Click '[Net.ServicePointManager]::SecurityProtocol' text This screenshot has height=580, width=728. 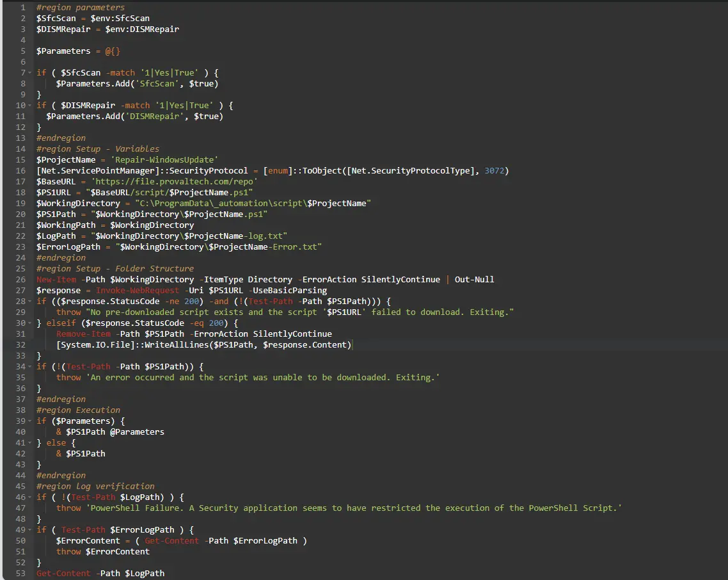click(142, 170)
